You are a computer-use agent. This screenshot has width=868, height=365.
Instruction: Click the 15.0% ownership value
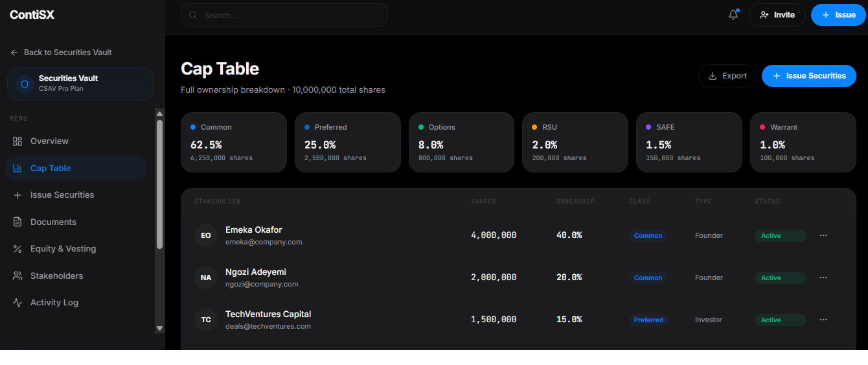tap(569, 320)
